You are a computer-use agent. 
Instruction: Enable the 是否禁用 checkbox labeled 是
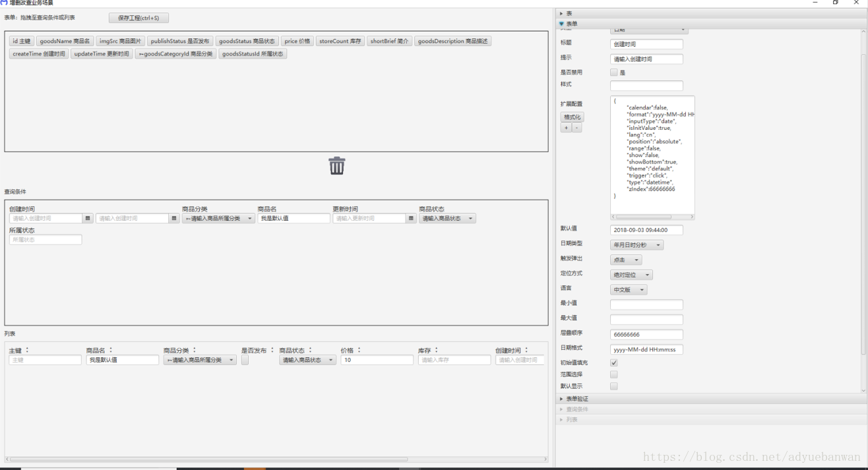[x=613, y=72]
